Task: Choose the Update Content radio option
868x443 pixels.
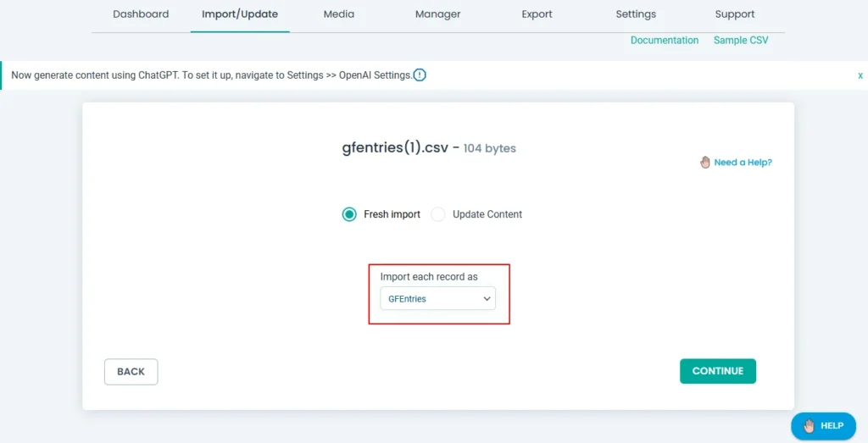Action: click(x=438, y=214)
